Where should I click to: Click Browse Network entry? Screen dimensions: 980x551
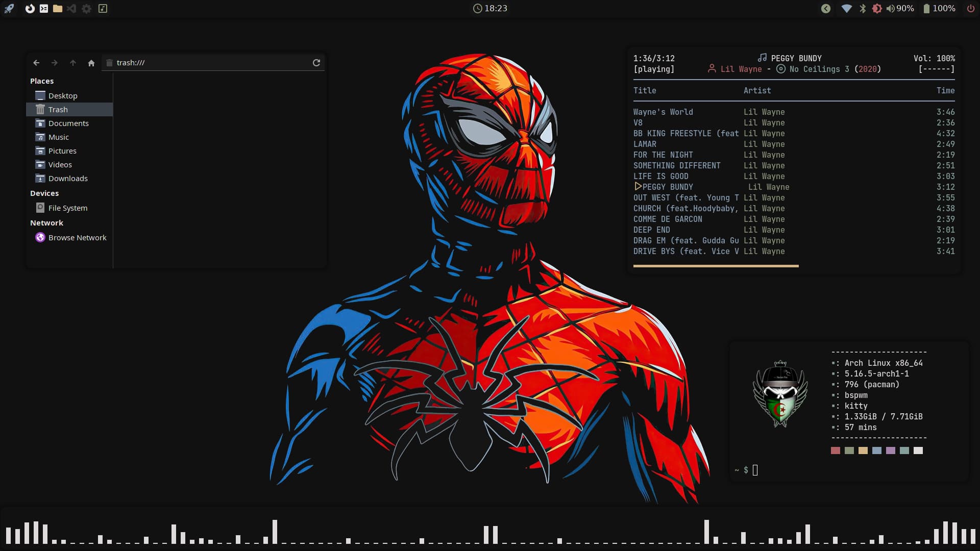(69, 238)
